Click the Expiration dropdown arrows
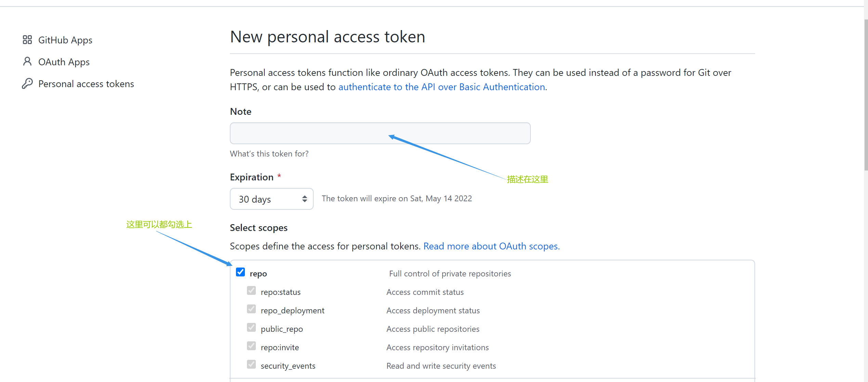This screenshot has width=868, height=382. coord(304,199)
